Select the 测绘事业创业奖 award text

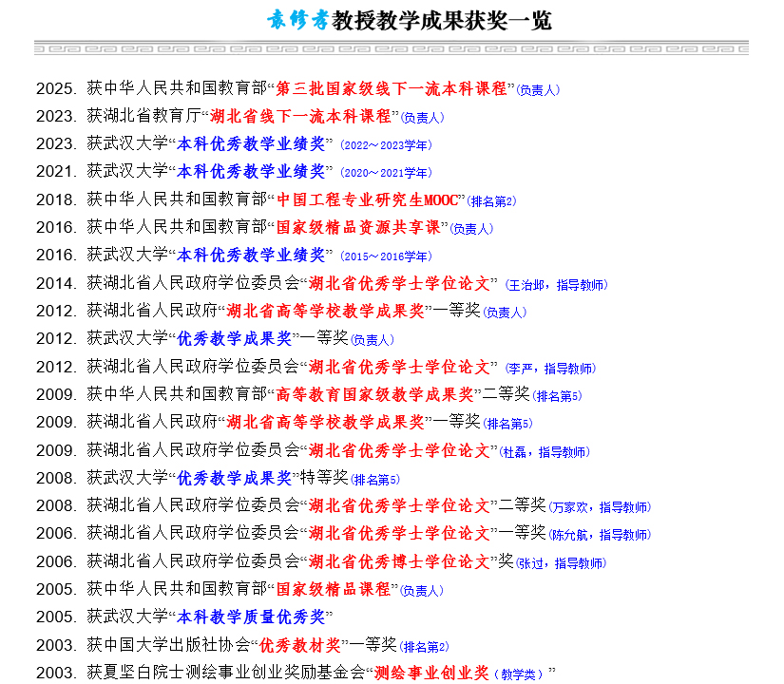tap(431, 673)
